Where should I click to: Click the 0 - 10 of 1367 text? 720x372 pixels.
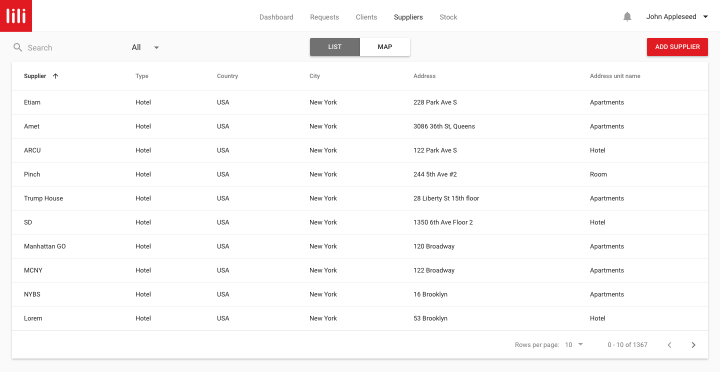[627, 344]
